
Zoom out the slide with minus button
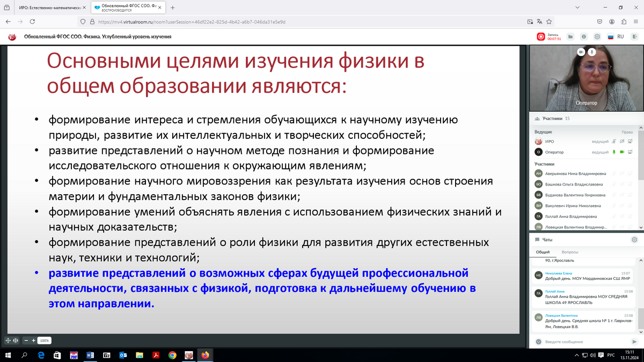pos(26,341)
